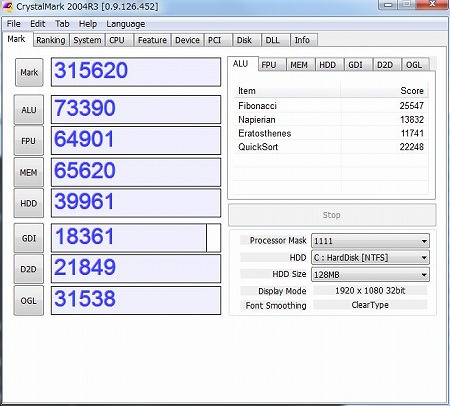The height and width of the screenshot is (406, 450).
Task: Select the ALU results sub-tab
Action: point(243,63)
